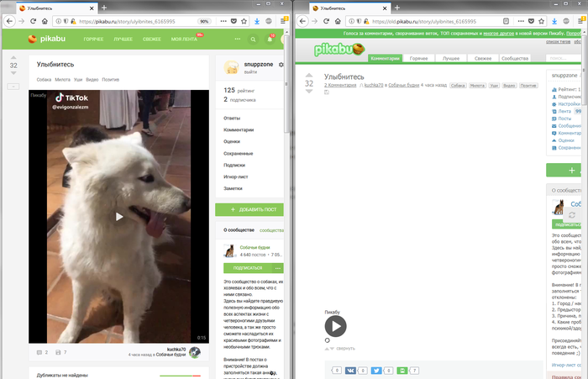The height and width of the screenshot is (379, 588).
Task: Click the 90% zoom level indicator in address bar
Action: [x=204, y=21]
